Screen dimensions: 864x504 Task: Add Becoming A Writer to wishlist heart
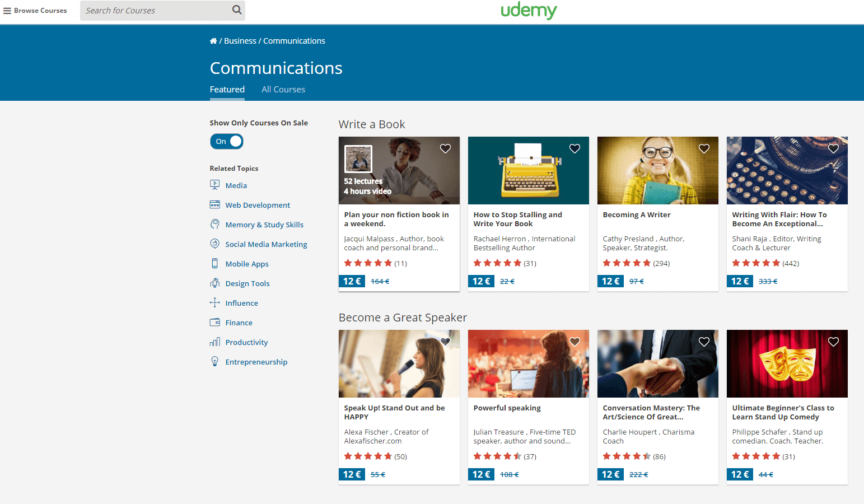tap(704, 148)
